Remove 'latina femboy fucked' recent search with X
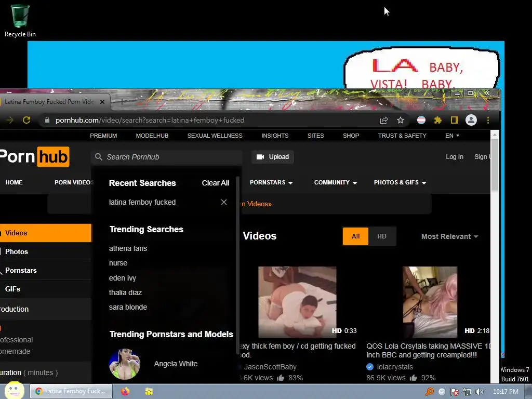532x399 pixels. [x=224, y=202]
